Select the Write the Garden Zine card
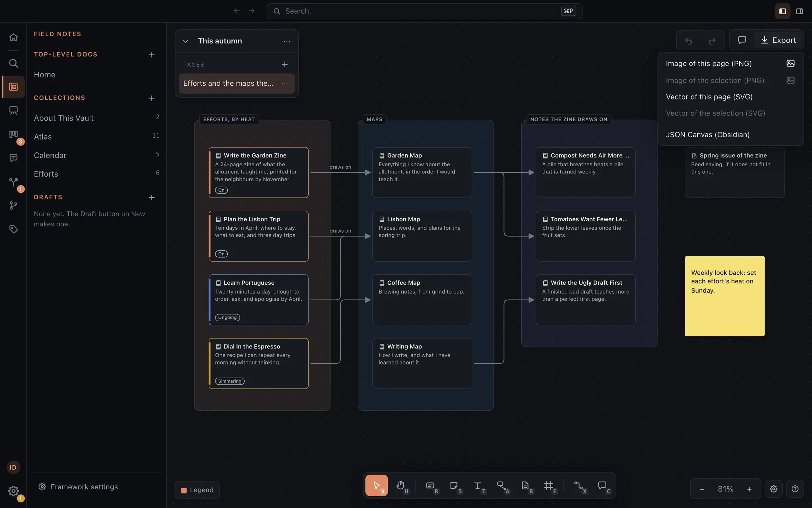The height and width of the screenshot is (508, 812). (x=258, y=172)
